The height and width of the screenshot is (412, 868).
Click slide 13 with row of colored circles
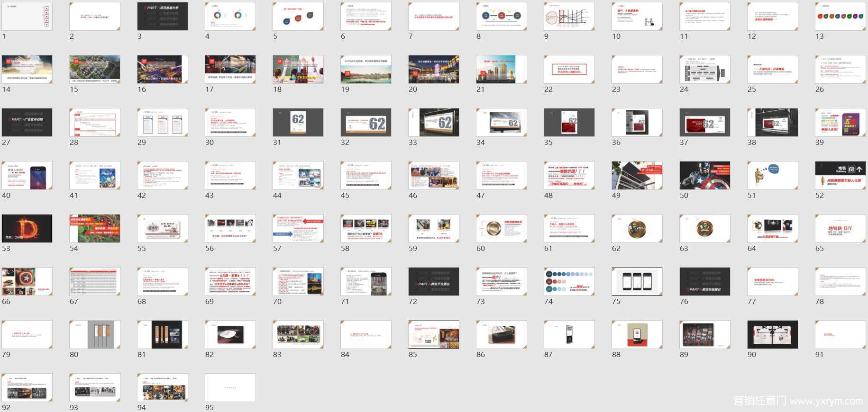(x=840, y=17)
